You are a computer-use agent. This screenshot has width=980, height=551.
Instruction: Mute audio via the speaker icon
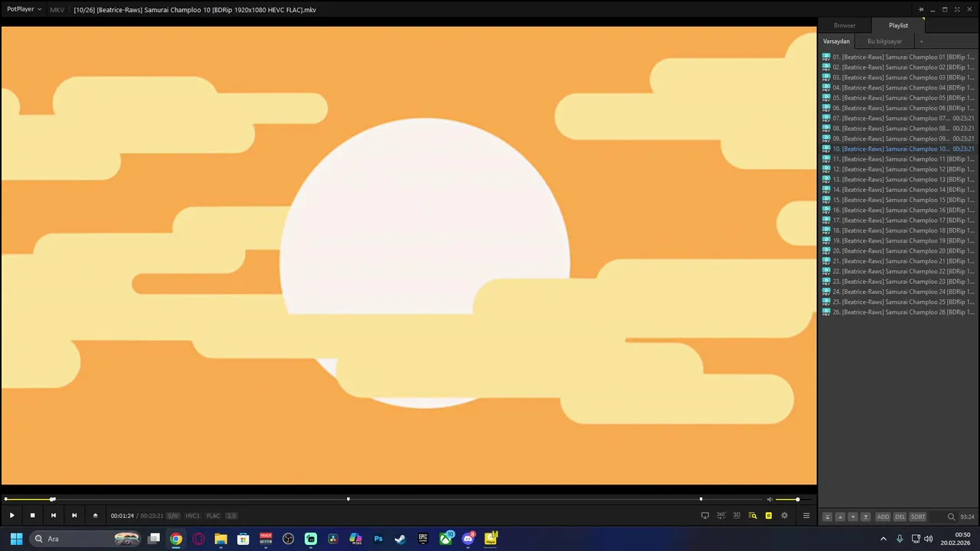(x=769, y=500)
